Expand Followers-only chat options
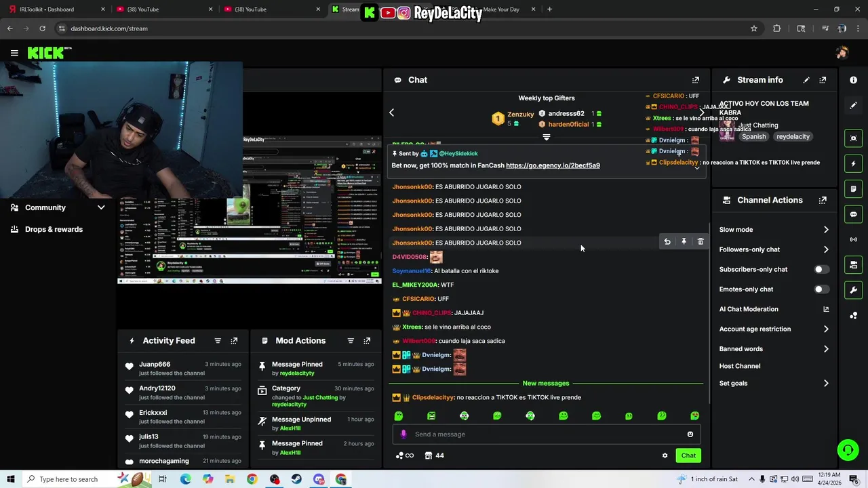Image resolution: width=868 pixels, height=488 pixels. click(826, 249)
